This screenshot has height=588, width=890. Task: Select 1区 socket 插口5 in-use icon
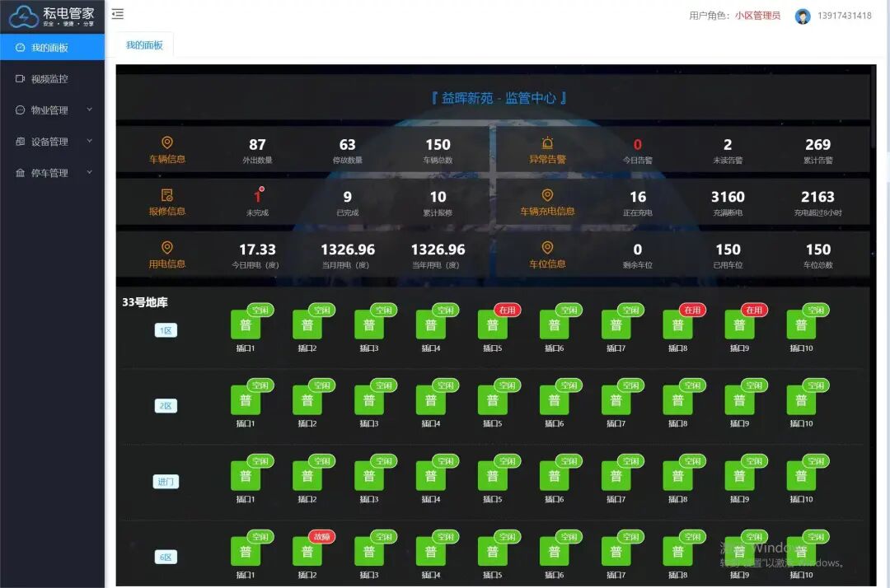point(492,325)
